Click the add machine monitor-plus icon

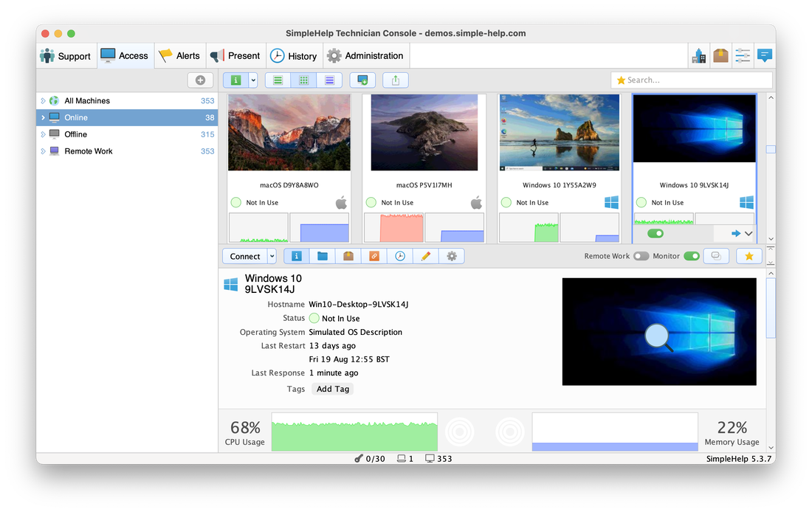point(362,80)
